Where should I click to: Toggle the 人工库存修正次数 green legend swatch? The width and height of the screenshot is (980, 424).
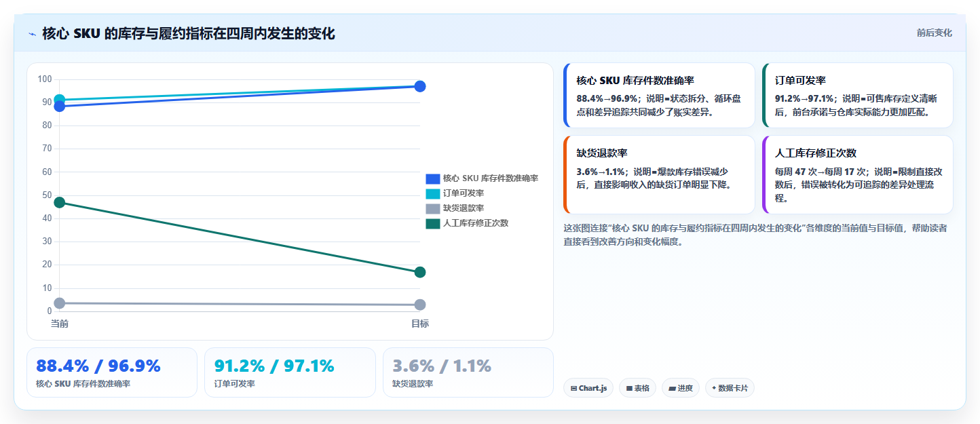click(433, 223)
